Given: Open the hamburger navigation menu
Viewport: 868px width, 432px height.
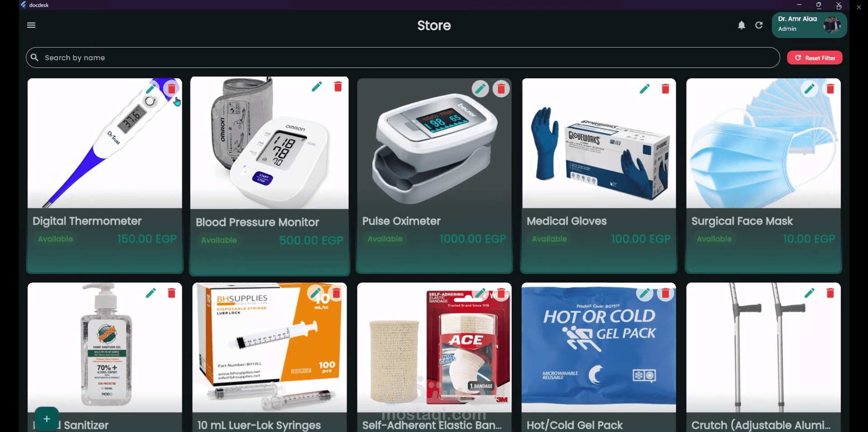Looking at the screenshot, I should [31, 25].
